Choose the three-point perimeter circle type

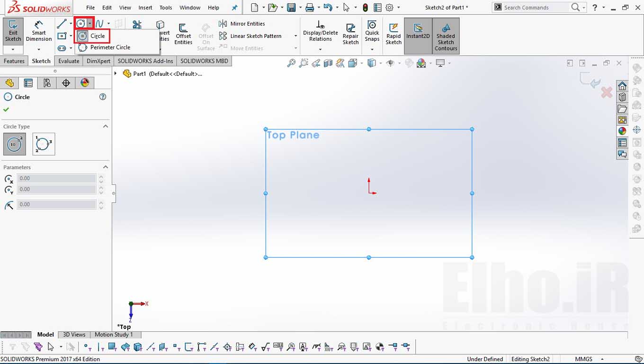pyautogui.click(x=44, y=144)
